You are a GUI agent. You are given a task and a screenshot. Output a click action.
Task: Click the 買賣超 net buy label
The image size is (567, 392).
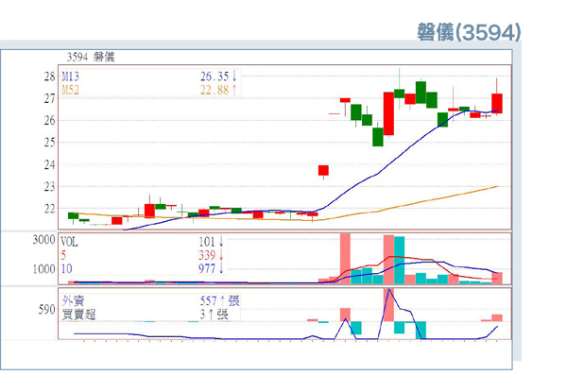[77, 314]
